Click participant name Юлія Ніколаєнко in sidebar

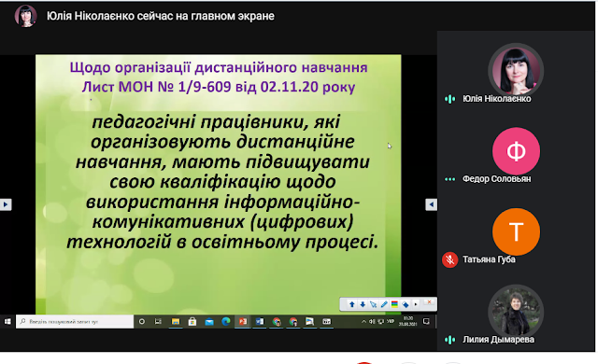pos(496,99)
